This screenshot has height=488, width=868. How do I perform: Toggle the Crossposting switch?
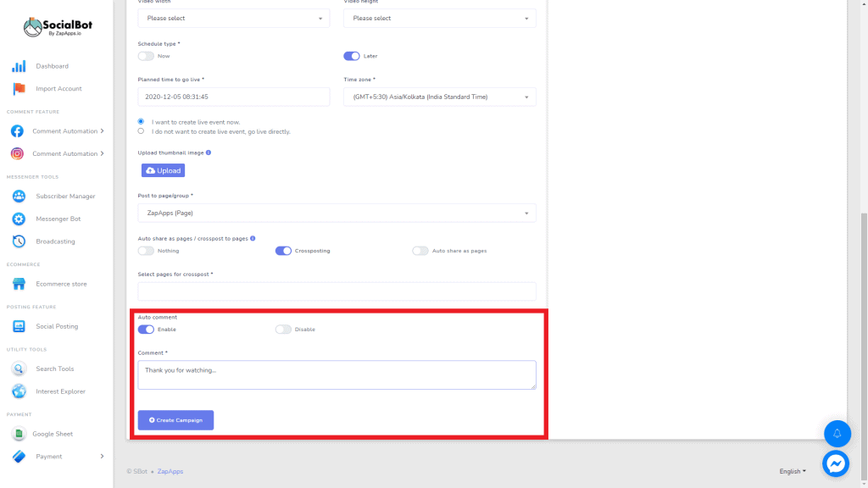[283, 251]
